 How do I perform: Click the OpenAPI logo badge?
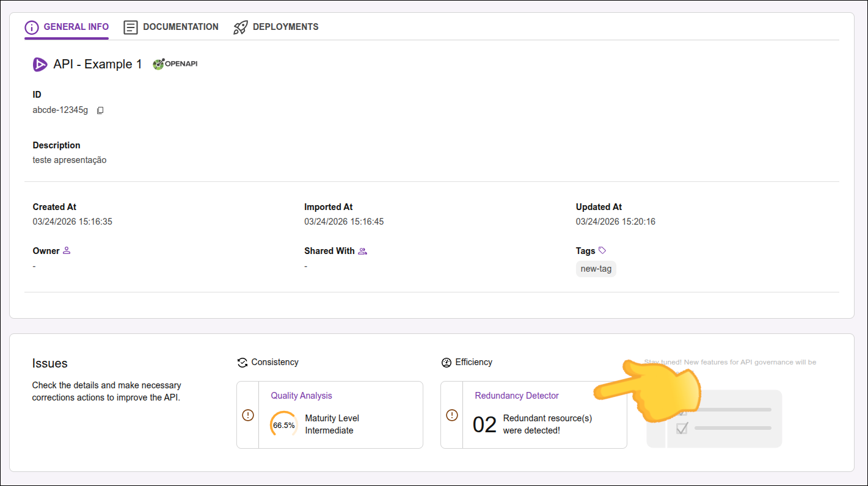175,64
